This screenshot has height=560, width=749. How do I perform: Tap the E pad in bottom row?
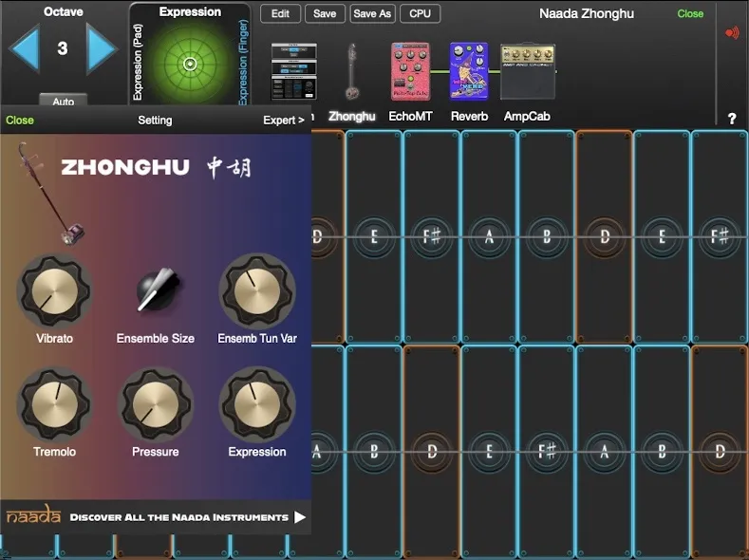[x=489, y=452]
